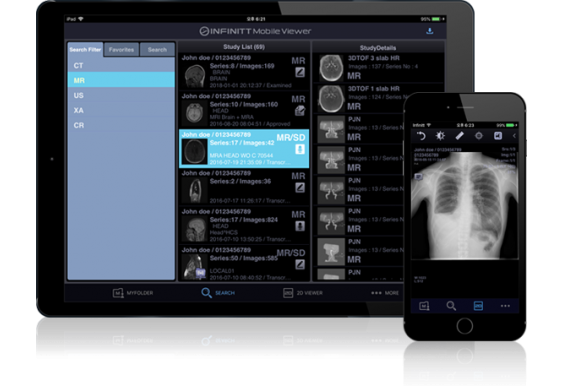
Task: Tap the circle ROI tool on phone toolbar
Action: coord(479,136)
